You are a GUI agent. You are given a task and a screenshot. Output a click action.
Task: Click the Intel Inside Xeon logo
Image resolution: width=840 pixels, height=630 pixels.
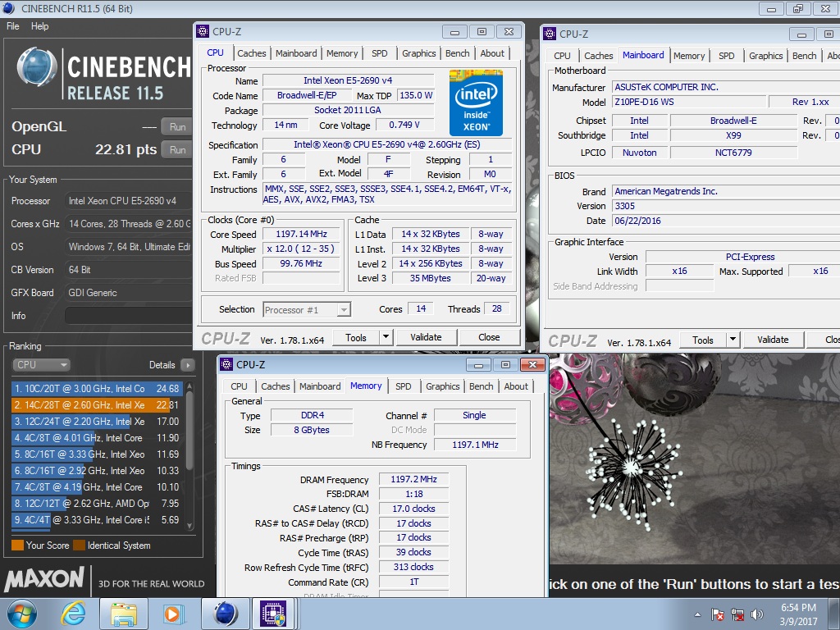476,103
